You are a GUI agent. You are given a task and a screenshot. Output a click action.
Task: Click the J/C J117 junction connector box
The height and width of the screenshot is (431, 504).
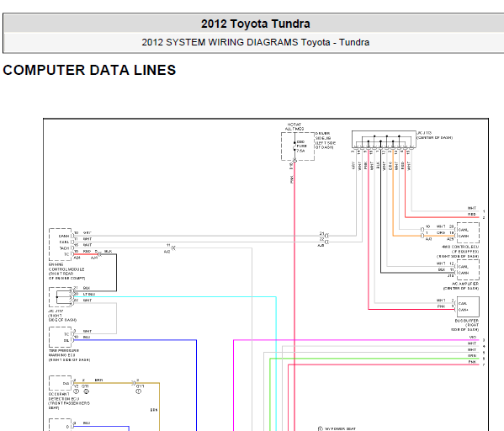click(x=60, y=297)
